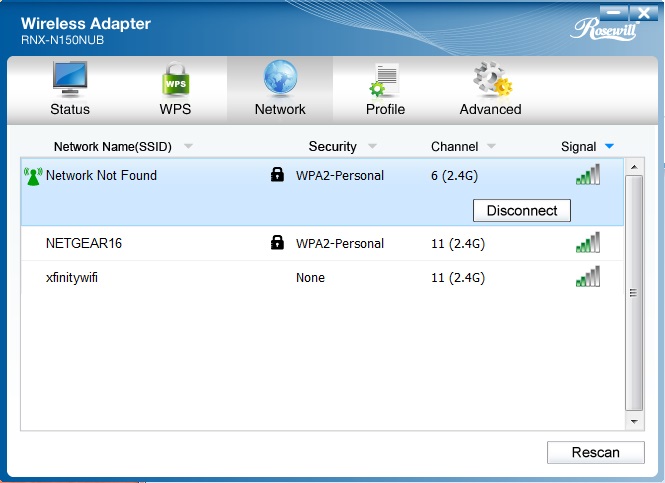Click channel 11 (2.4G) on NETGEAR16 row
The height and width of the screenshot is (483, 665).
(458, 243)
